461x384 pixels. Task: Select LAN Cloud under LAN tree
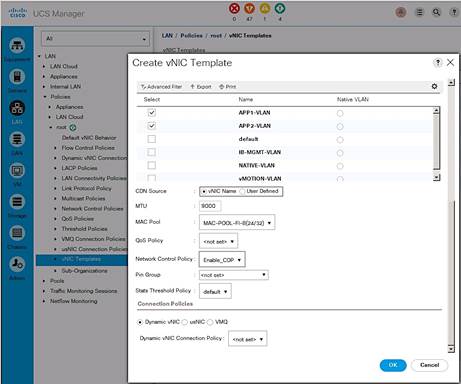pyautogui.click(x=64, y=66)
